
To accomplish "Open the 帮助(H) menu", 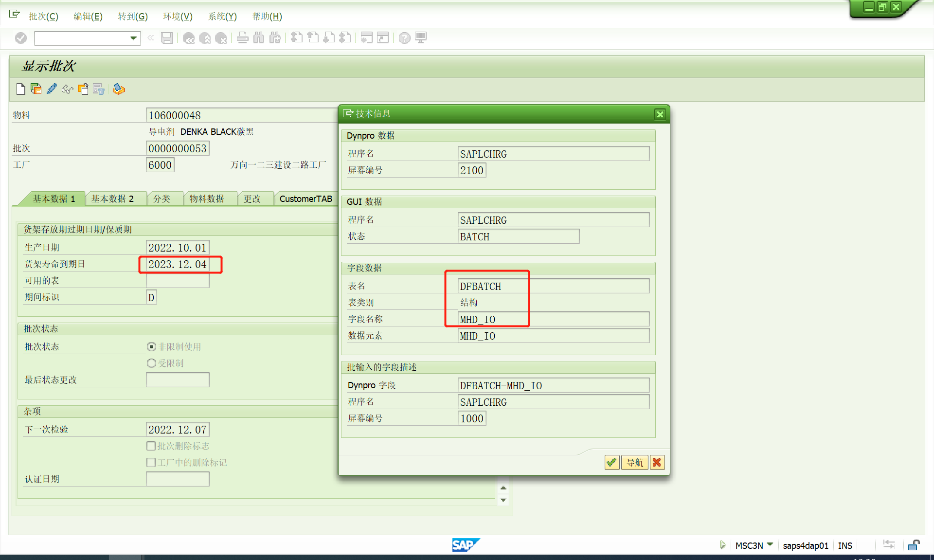I will click(267, 17).
